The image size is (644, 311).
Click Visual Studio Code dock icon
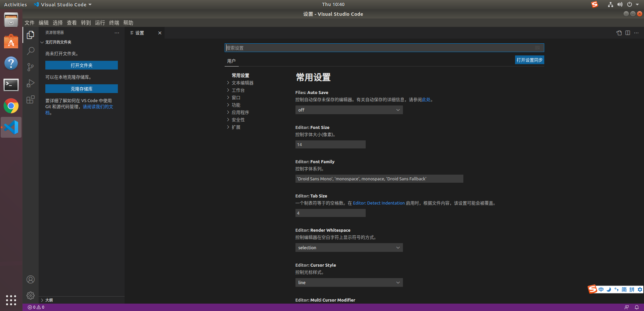(11, 127)
